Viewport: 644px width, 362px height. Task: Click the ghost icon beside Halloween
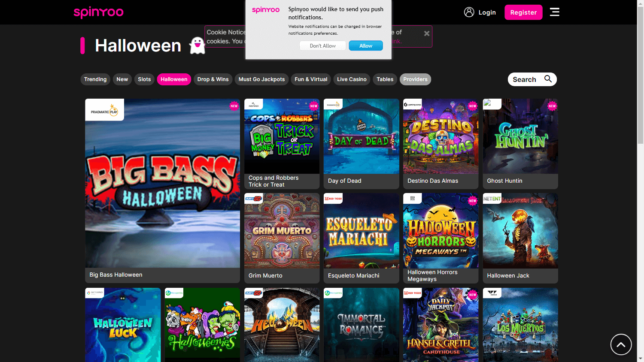tap(197, 45)
